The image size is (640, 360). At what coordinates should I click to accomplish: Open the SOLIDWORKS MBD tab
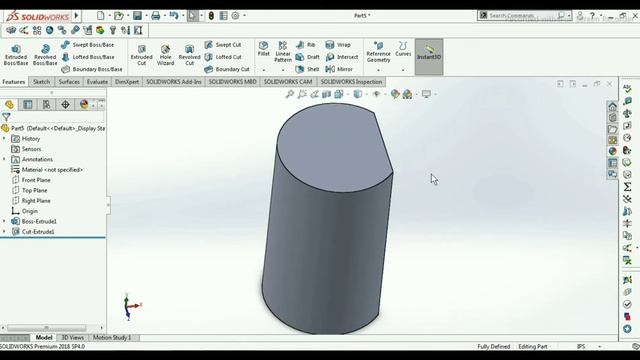[233, 82]
